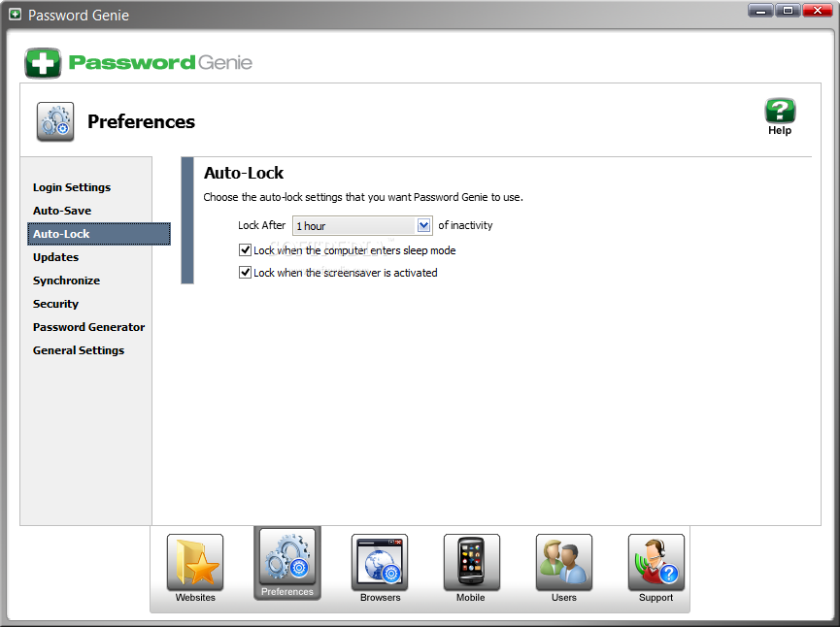Maximize the Password Genie window
This screenshot has height=627, width=840.
click(788, 10)
